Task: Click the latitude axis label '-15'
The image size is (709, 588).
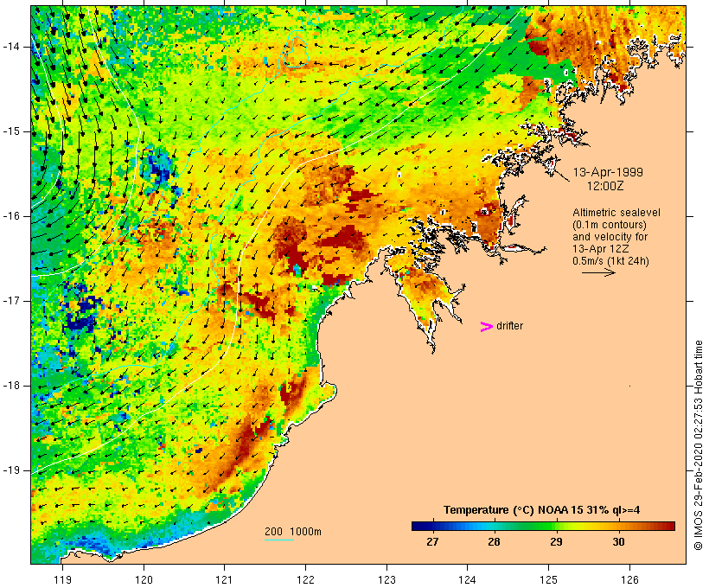Action: tap(11, 131)
